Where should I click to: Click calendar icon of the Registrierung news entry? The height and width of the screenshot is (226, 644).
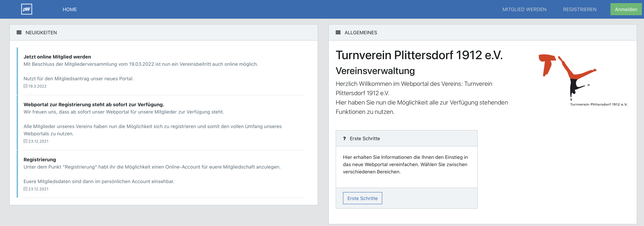[x=25, y=189]
